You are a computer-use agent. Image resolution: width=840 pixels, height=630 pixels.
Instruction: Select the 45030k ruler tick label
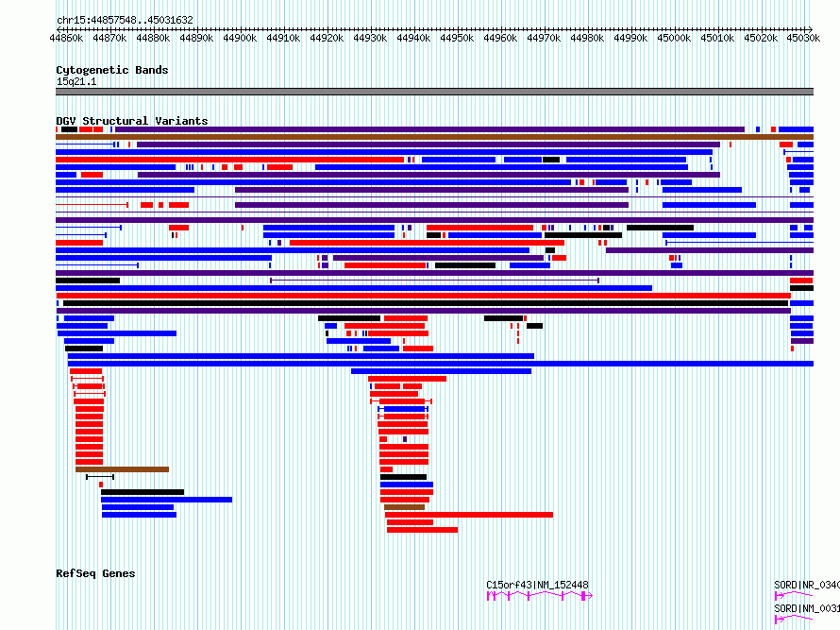tap(803, 38)
